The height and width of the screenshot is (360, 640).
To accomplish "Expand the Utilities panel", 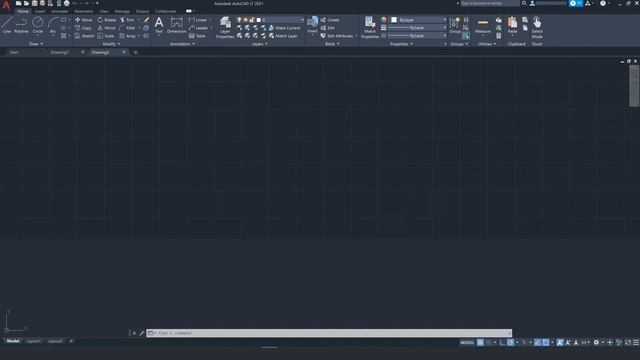I will point(487,44).
